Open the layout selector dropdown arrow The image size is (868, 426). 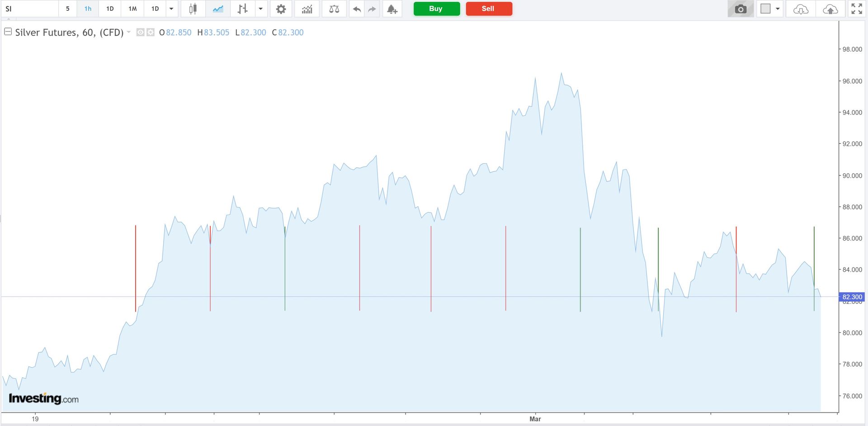point(778,9)
